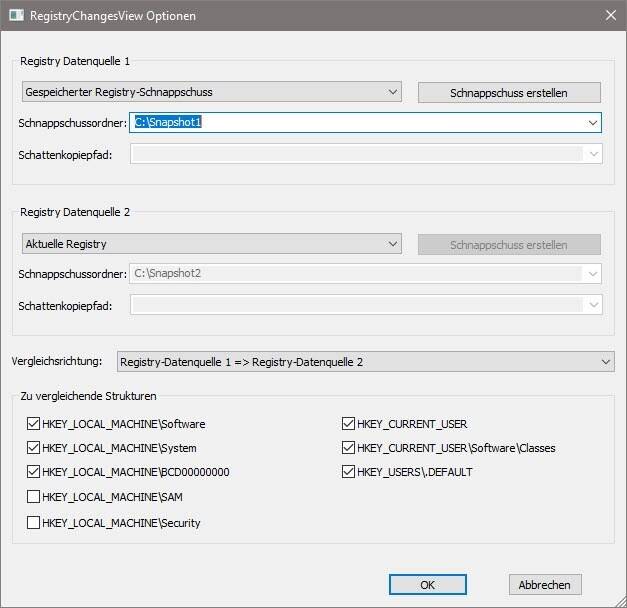Enable HKEY_LOCAL_MACHINE\SAM checkbox
The height and width of the screenshot is (608, 627).
[x=34, y=497]
